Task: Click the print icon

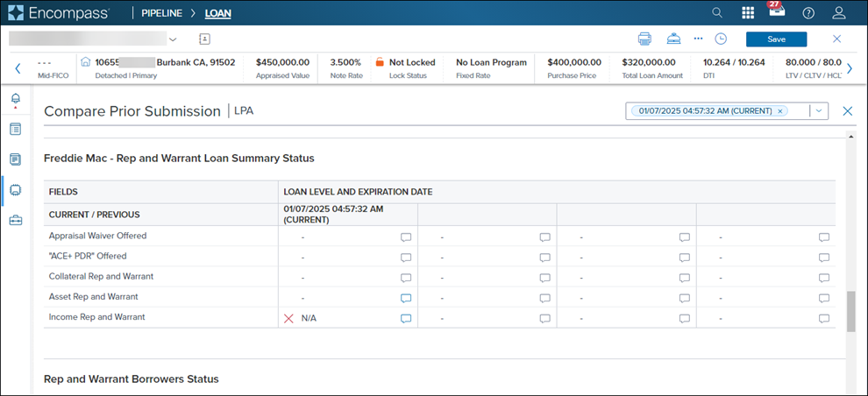Action: [644, 39]
